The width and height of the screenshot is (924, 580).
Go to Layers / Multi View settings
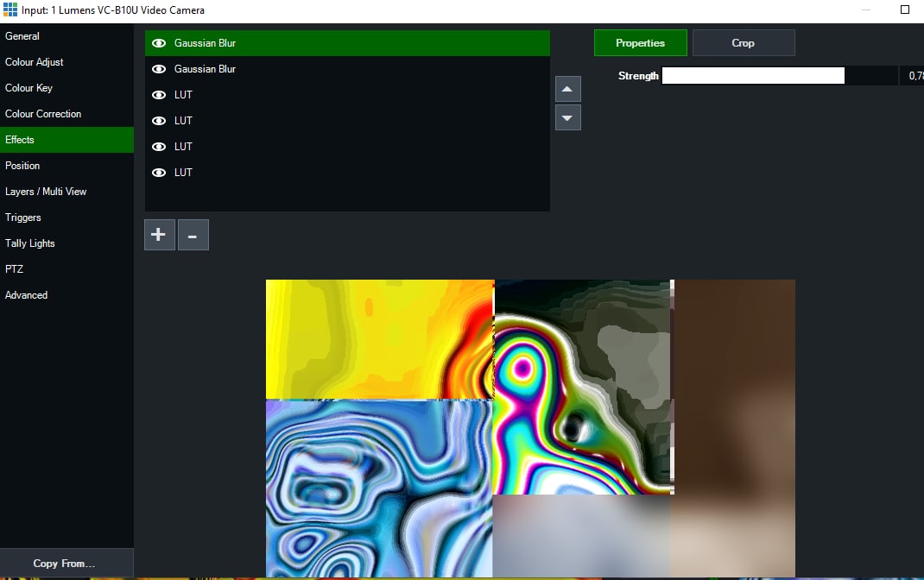pyautogui.click(x=46, y=192)
